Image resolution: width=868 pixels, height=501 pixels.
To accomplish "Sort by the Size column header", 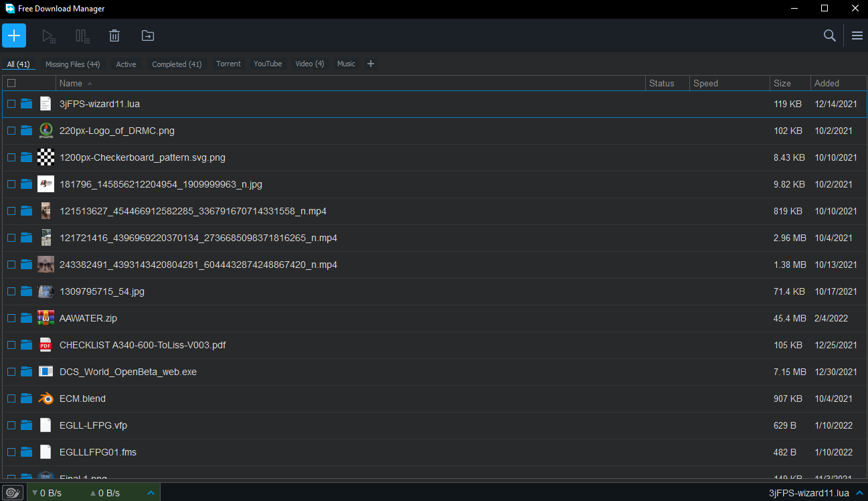I will (x=790, y=83).
